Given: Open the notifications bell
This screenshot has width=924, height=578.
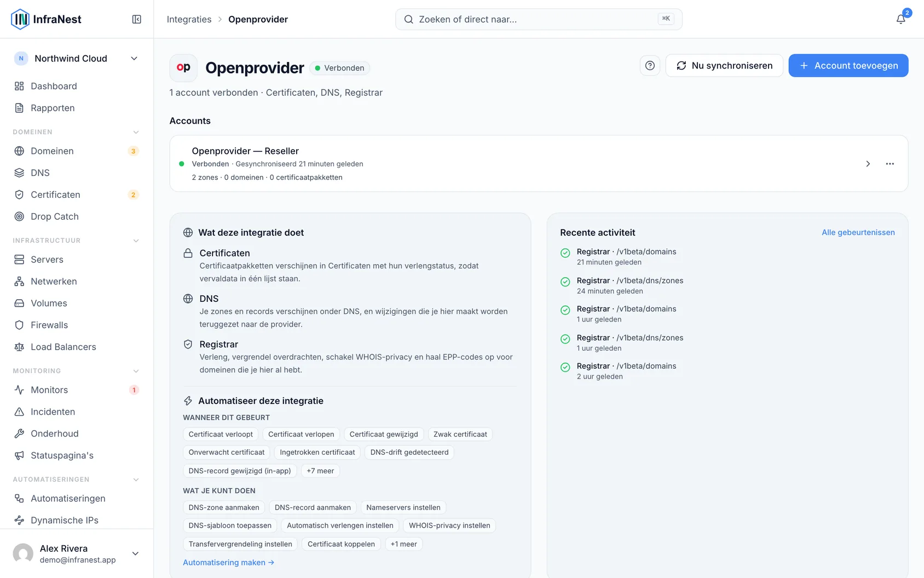Looking at the screenshot, I should click(x=900, y=19).
